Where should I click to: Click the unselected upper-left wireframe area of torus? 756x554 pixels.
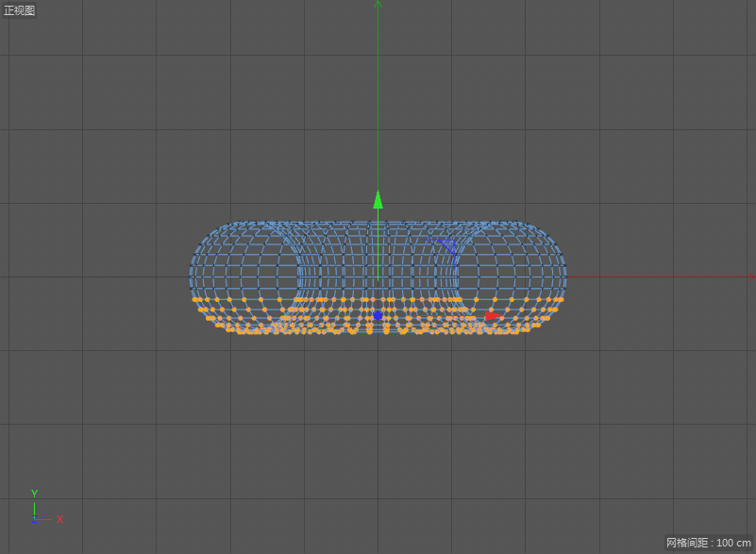tap(236, 247)
